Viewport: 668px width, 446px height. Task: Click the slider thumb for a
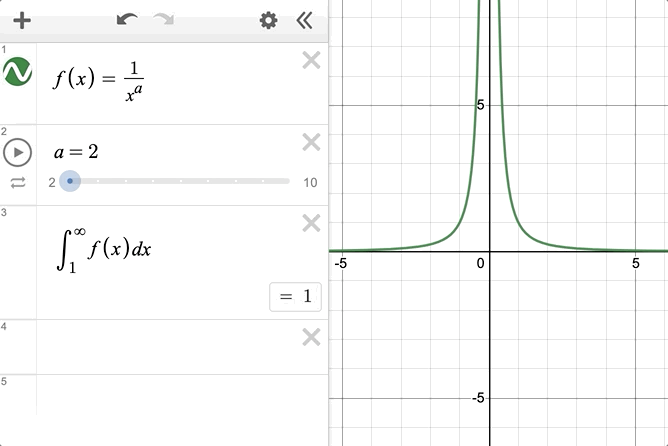coord(69,181)
